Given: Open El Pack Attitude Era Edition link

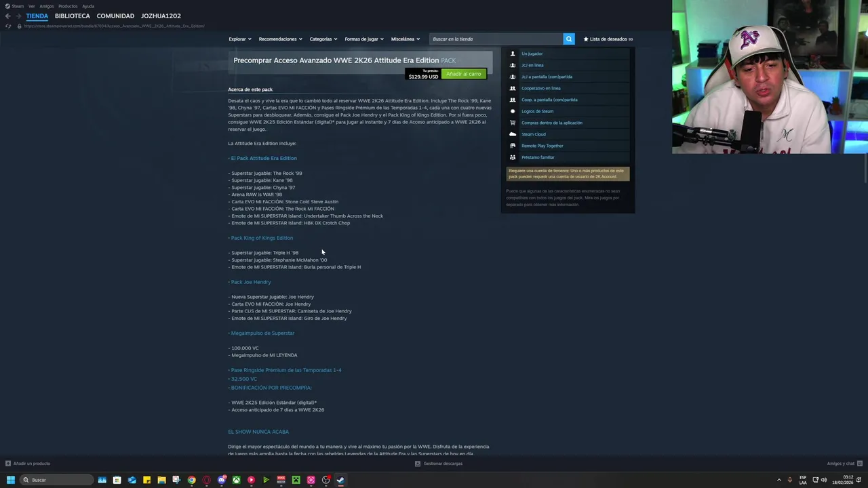Looking at the screenshot, I should (264, 158).
